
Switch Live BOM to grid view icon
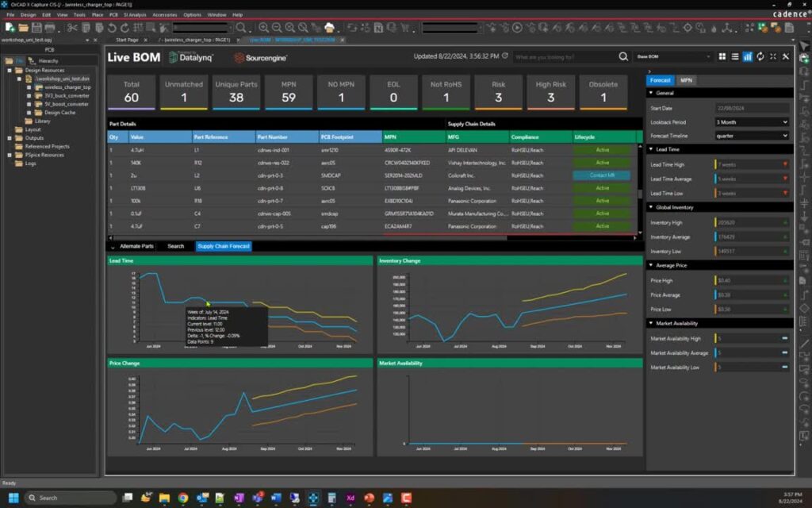tap(722, 56)
